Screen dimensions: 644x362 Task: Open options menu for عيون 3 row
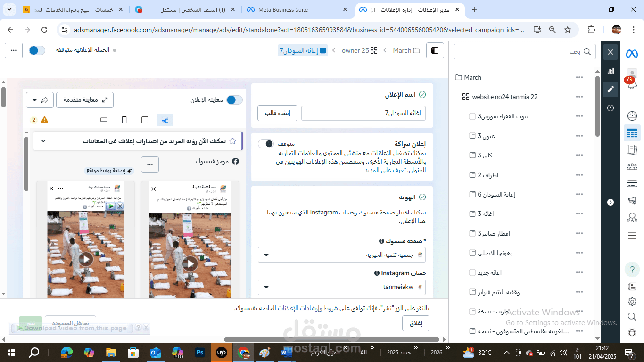click(579, 136)
